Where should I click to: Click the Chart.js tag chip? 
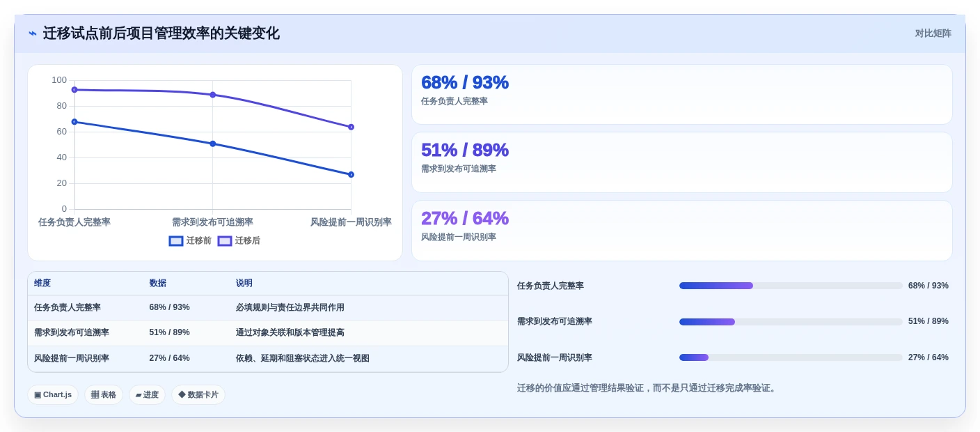point(53,395)
